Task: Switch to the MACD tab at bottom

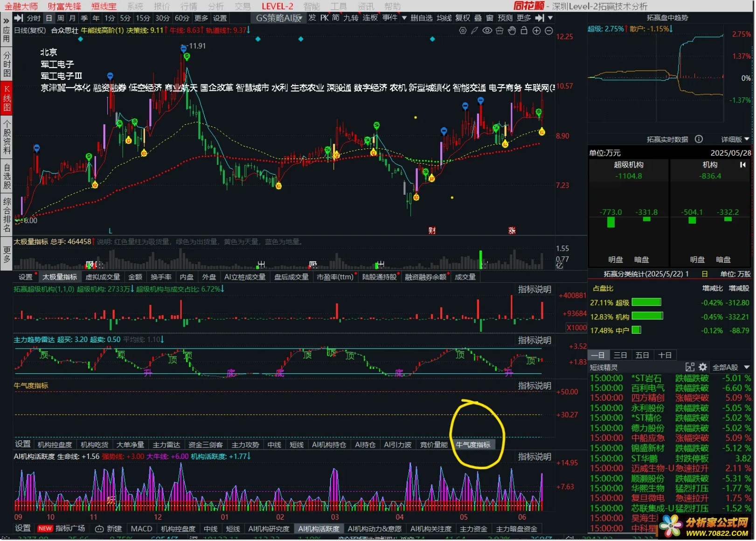Action: point(141,528)
